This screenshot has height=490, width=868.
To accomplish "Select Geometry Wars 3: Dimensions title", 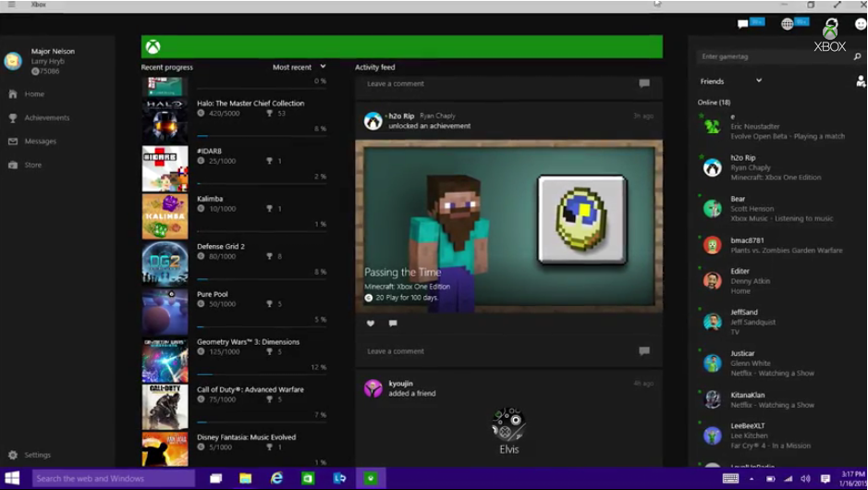I will click(x=248, y=342).
